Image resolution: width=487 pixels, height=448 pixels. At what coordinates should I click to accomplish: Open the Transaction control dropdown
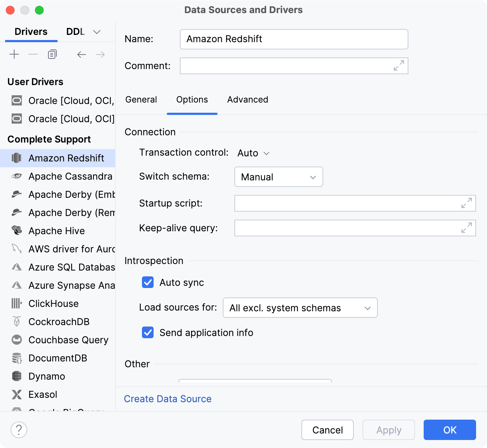coord(254,153)
